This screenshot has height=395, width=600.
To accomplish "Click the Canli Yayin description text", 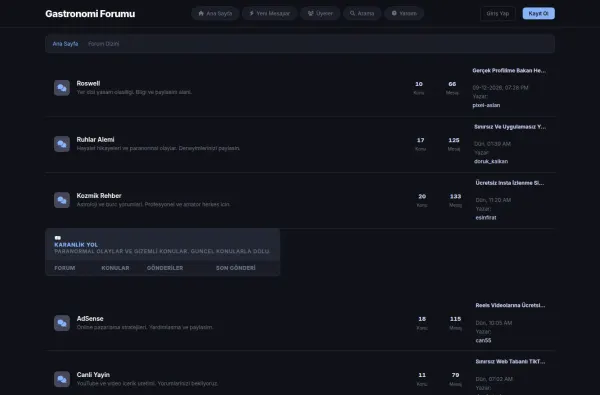I will click(x=147, y=384).
